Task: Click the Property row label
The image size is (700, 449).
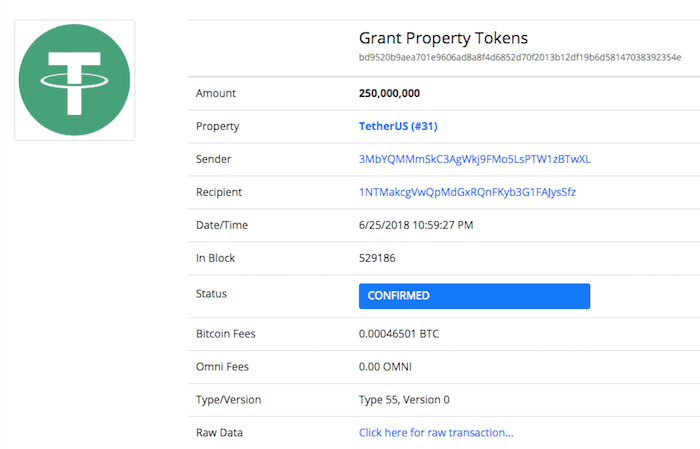Action: tap(217, 126)
